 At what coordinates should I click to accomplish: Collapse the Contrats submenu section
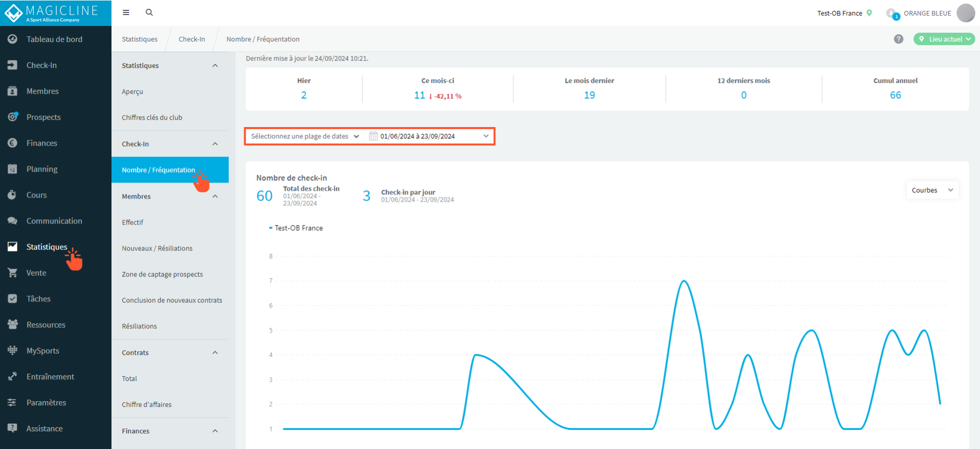tap(215, 353)
